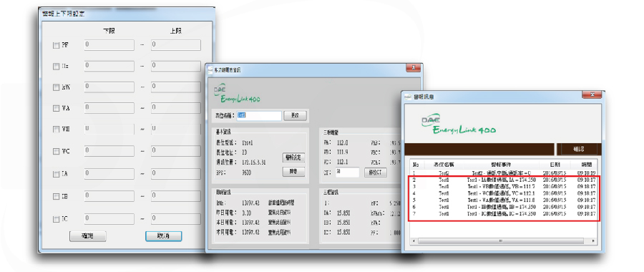The width and height of the screenshot is (644, 272).
Task: Select alarm row 7 with IC = 174.350
Action: tap(504, 214)
